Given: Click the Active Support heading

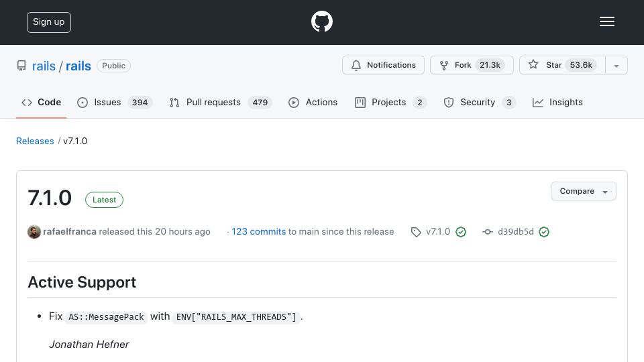Looking at the screenshot, I should tap(82, 282).
